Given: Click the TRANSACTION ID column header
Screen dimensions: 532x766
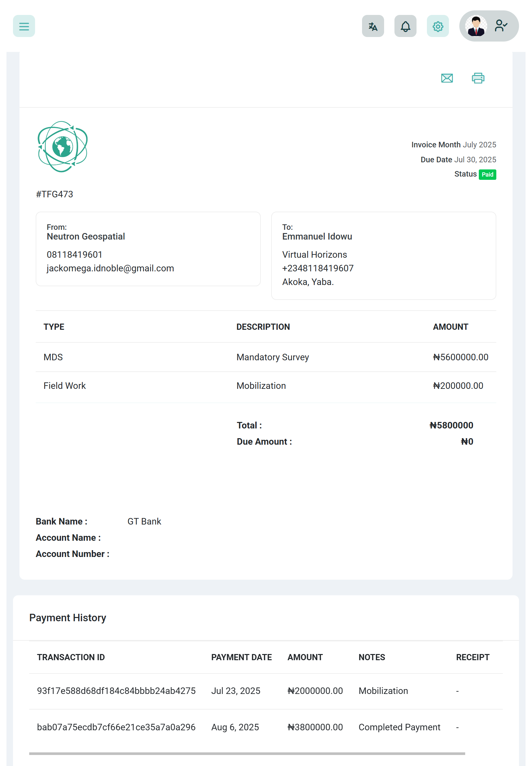Looking at the screenshot, I should [71, 657].
